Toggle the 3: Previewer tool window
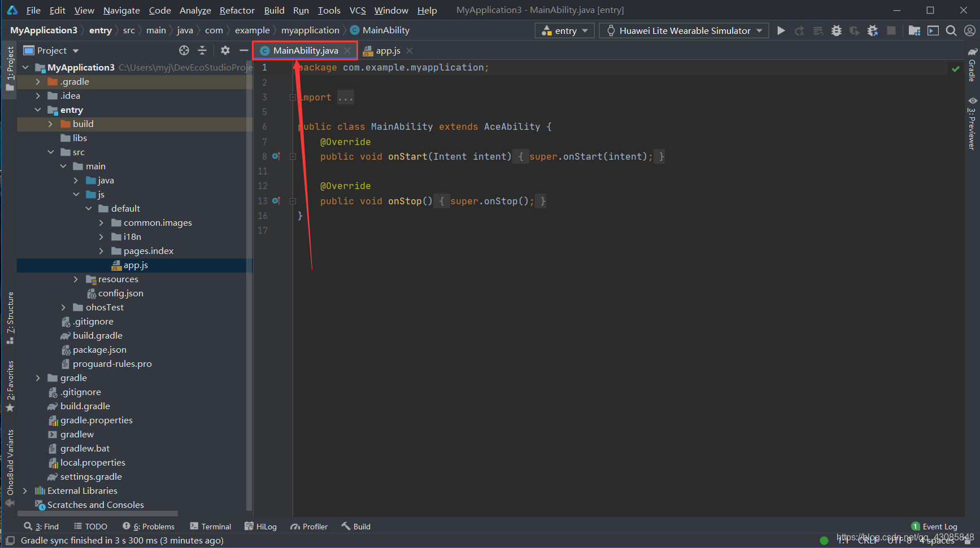Image resolution: width=980 pixels, height=548 pixels. 972,123
